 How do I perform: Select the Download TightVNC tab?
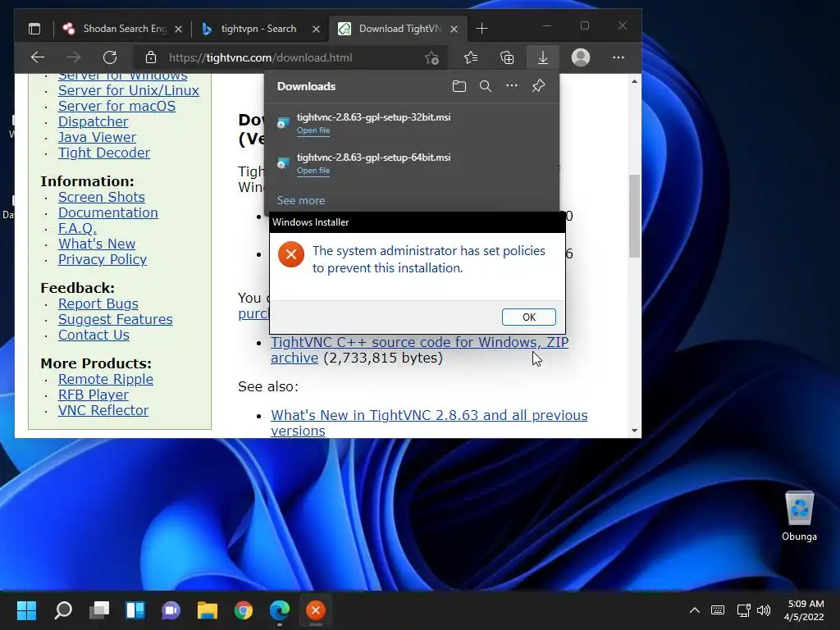pos(398,29)
